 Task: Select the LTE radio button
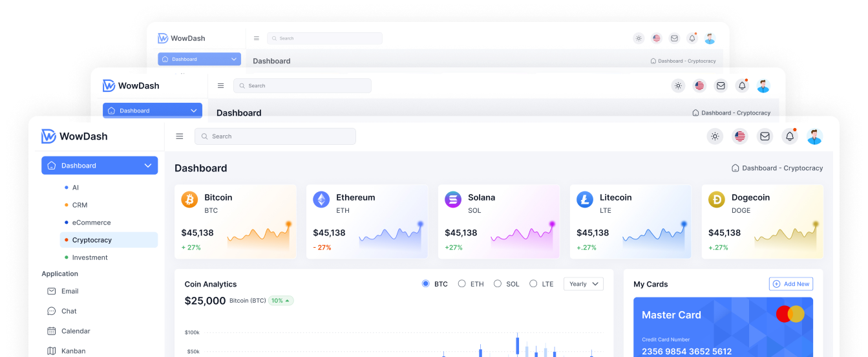point(533,284)
